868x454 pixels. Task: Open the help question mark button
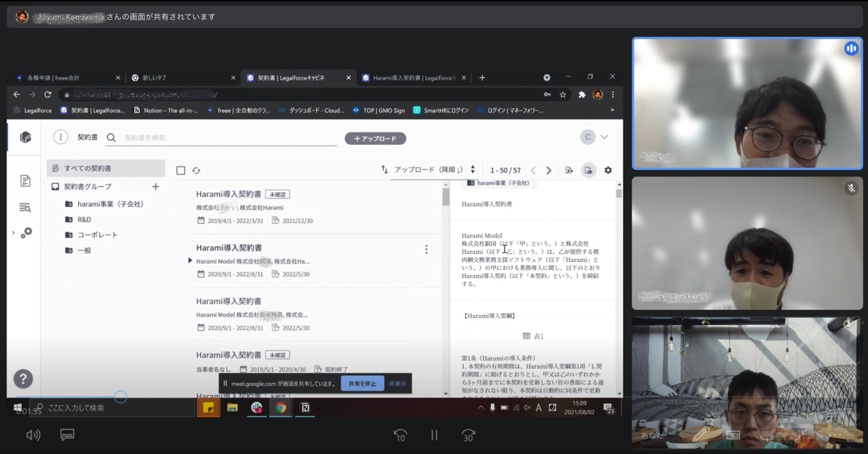click(x=23, y=379)
